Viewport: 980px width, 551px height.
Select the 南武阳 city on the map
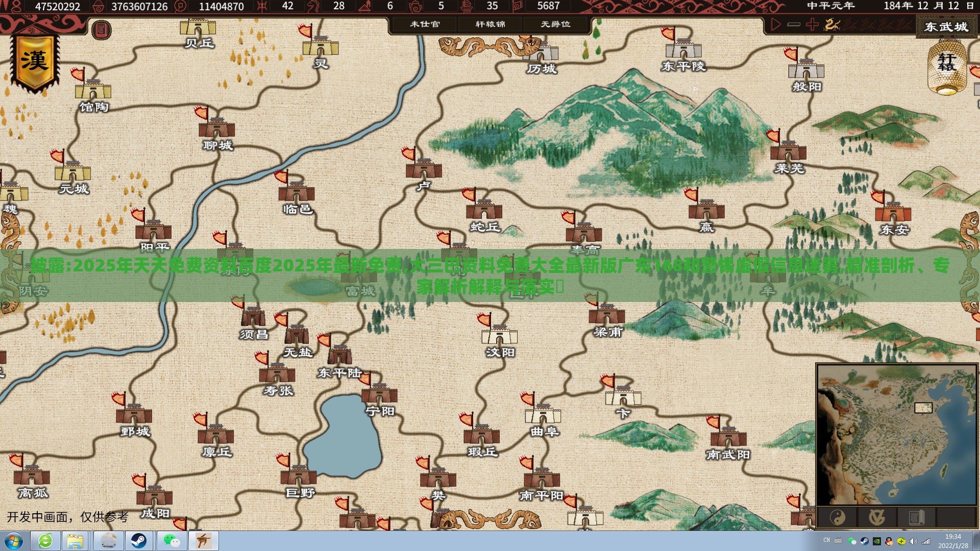coord(728,436)
